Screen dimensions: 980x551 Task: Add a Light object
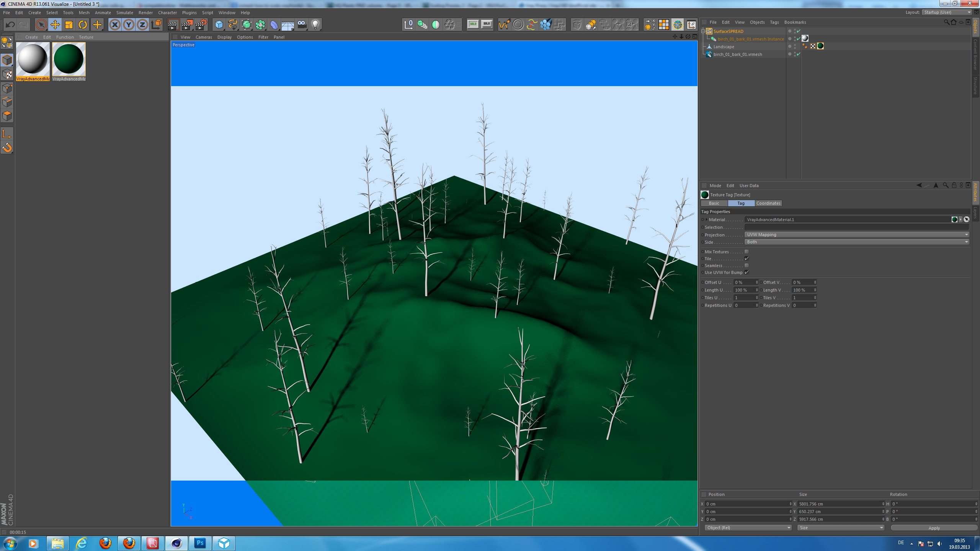[x=315, y=25]
